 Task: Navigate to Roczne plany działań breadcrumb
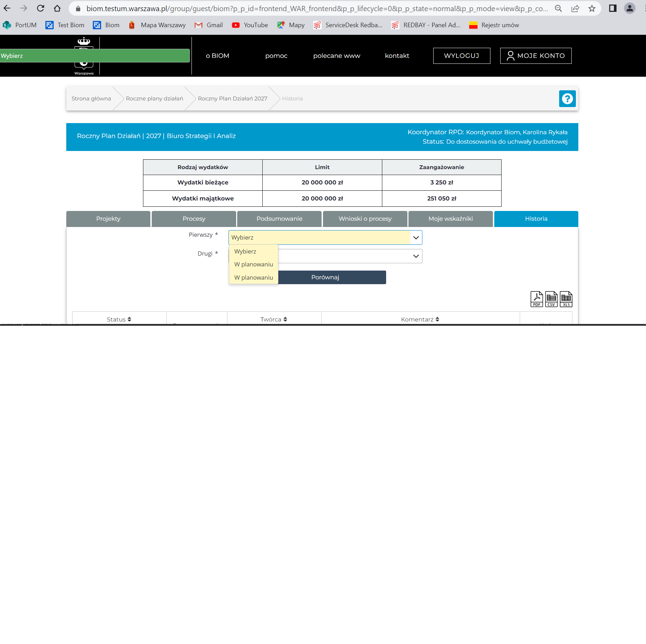click(154, 99)
